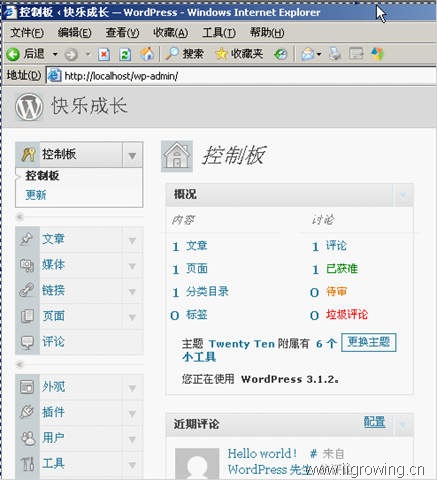
Task: Click the 配置 link in 近期评论
Action: pyautogui.click(x=375, y=422)
